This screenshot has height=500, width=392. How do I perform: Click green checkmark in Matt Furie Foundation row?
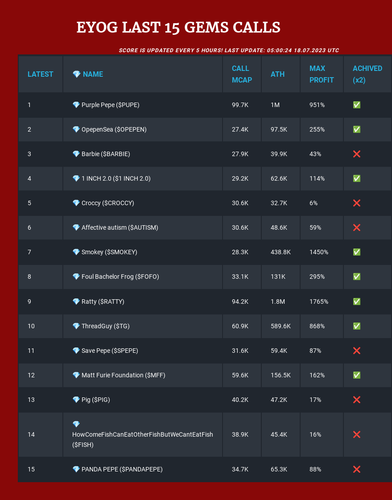[357, 375]
